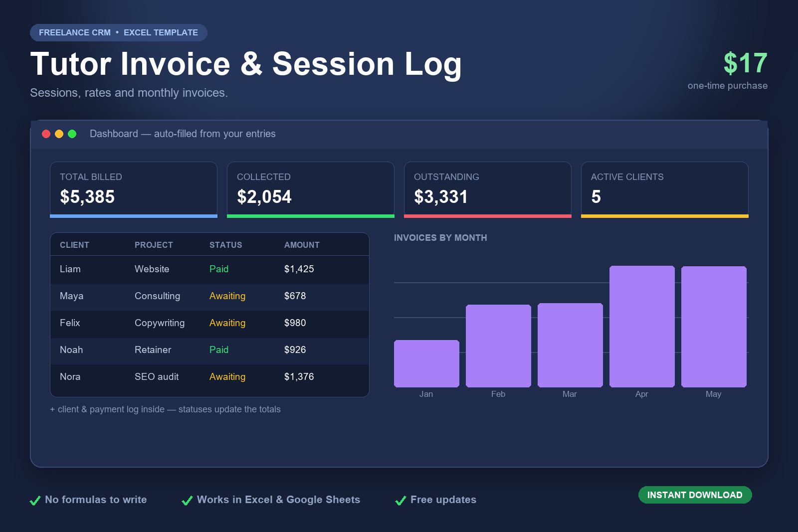Click Awaiting status on Maya's row

point(227,296)
